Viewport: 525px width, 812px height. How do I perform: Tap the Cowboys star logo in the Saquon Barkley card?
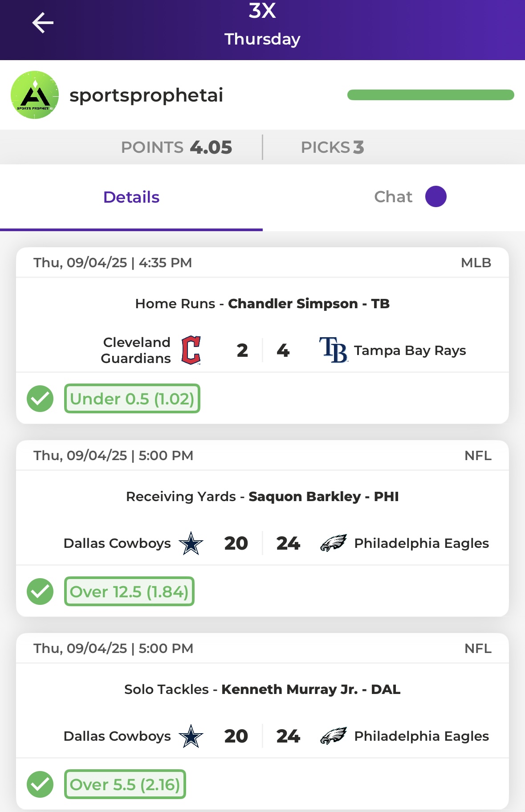191,543
